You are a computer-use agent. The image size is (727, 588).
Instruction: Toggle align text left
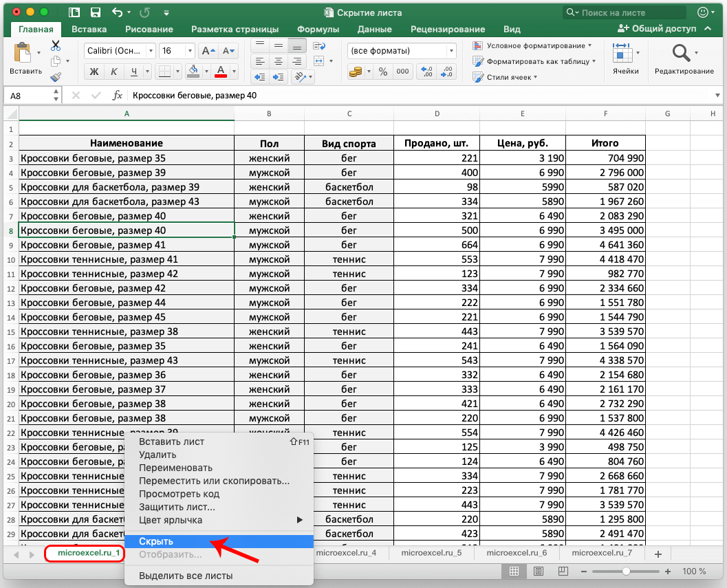coord(260,61)
